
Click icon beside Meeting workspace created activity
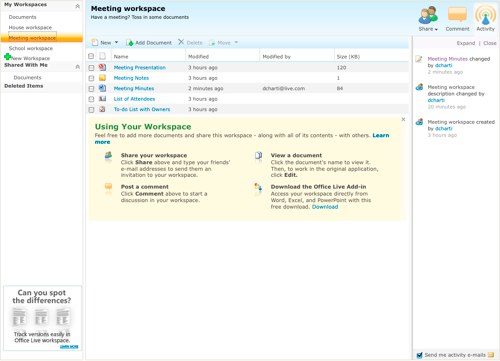click(x=419, y=122)
